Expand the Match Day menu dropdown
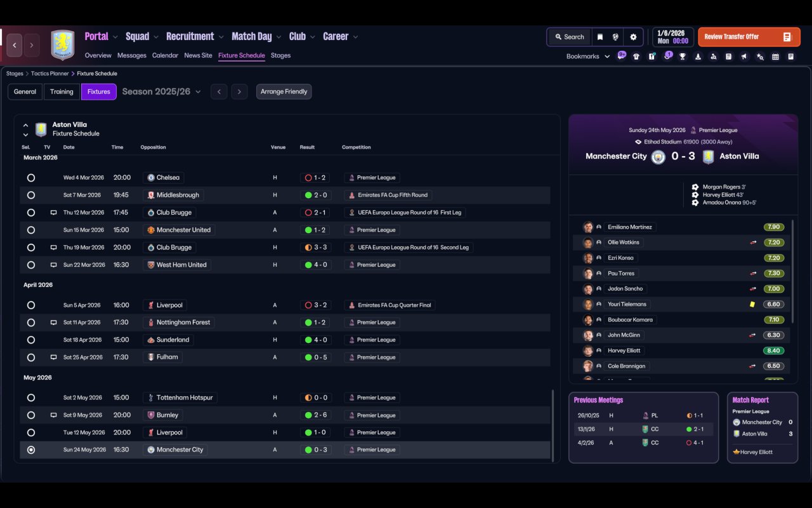The width and height of the screenshot is (812, 508). (x=278, y=37)
